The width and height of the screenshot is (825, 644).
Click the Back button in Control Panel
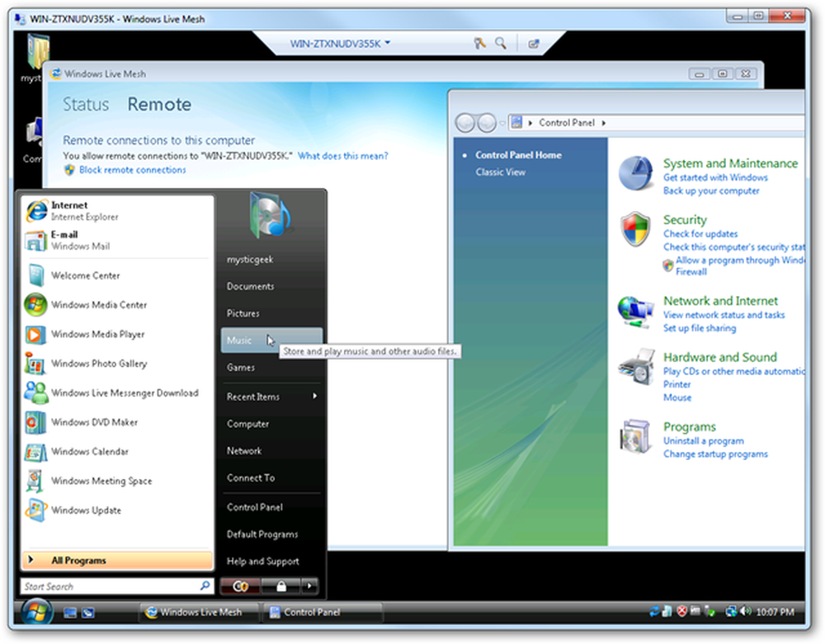(465, 123)
